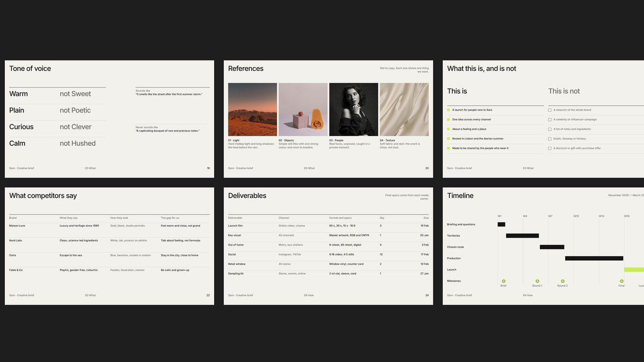Click green marker beside 'A launch for people new to Saro'
Image resolution: width=644 pixels, height=362 pixels.
[449, 110]
